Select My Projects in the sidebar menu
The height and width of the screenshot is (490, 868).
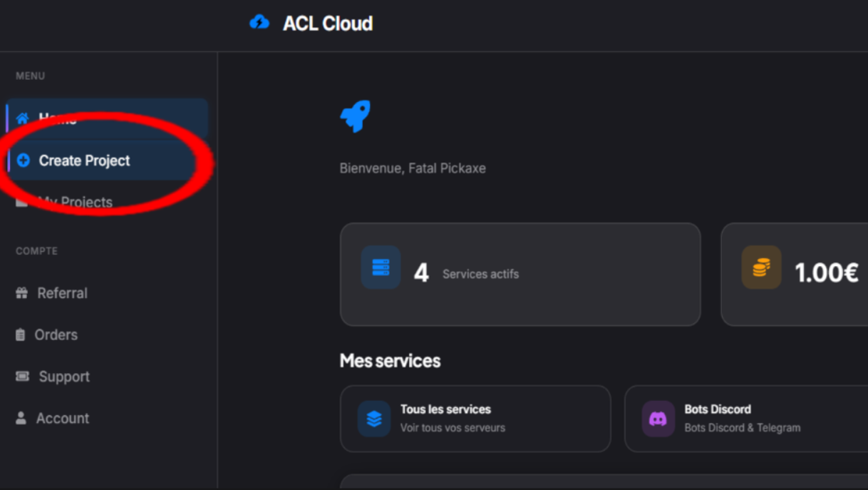coord(76,202)
